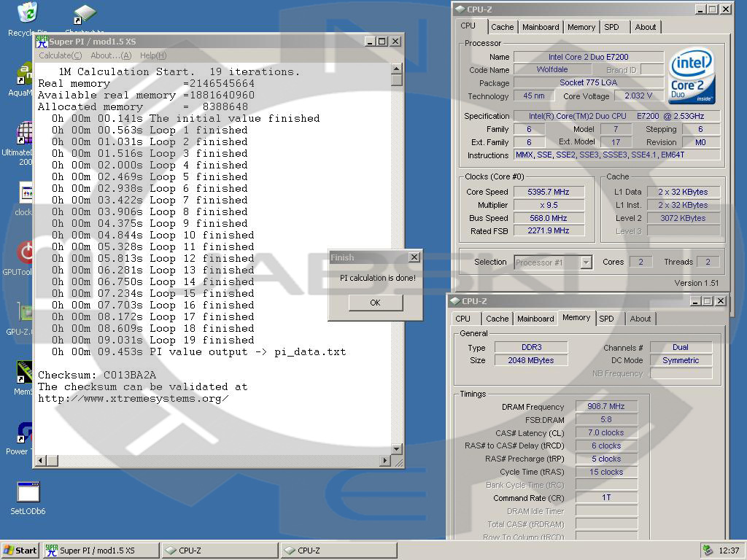
Task: Switch to About tab in upper CPU-Z
Action: [646, 27]
